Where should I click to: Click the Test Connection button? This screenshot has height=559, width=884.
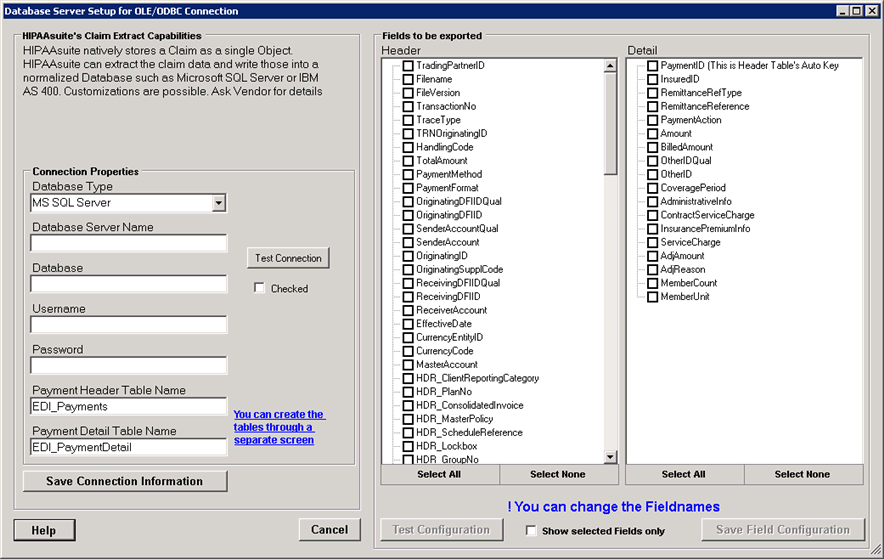(x=288, y=258)
